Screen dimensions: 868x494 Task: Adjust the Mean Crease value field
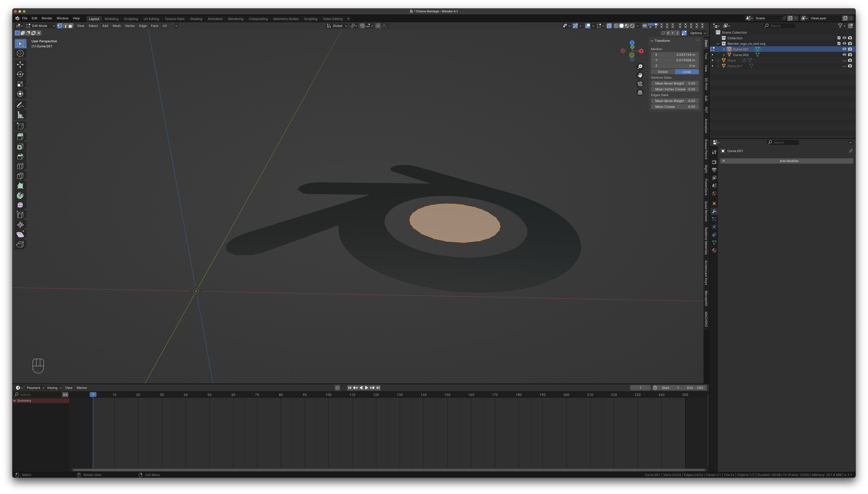point(675,107)
